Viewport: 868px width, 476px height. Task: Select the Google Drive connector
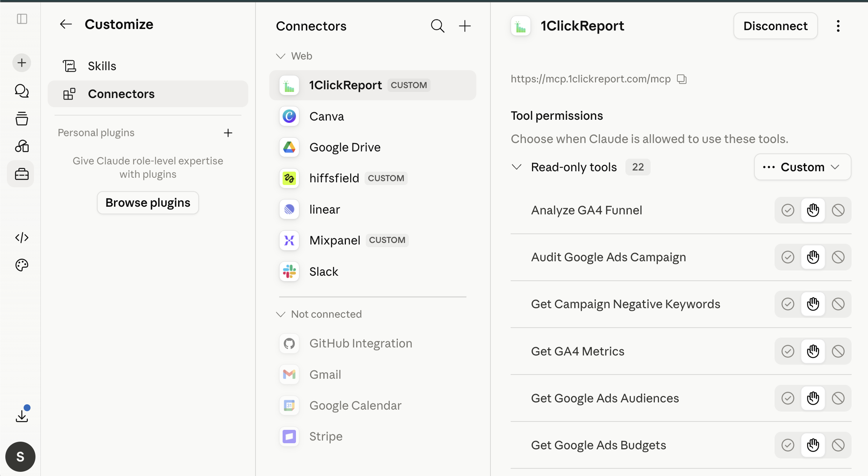coord(373,147)
